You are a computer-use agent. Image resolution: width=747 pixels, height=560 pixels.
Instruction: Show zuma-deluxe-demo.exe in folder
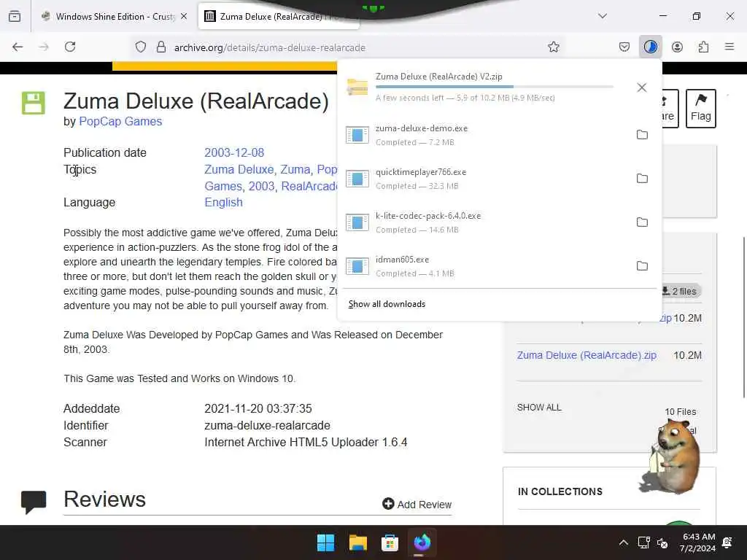point(642,135)
